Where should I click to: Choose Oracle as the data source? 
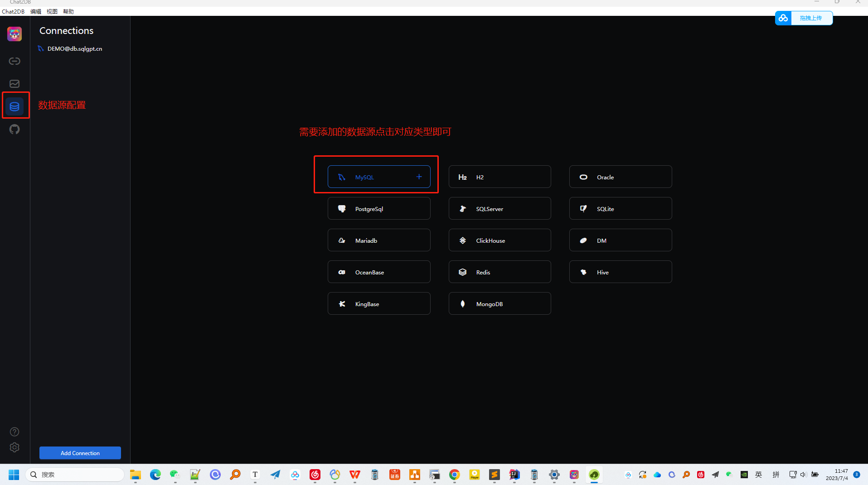[621, 177]
